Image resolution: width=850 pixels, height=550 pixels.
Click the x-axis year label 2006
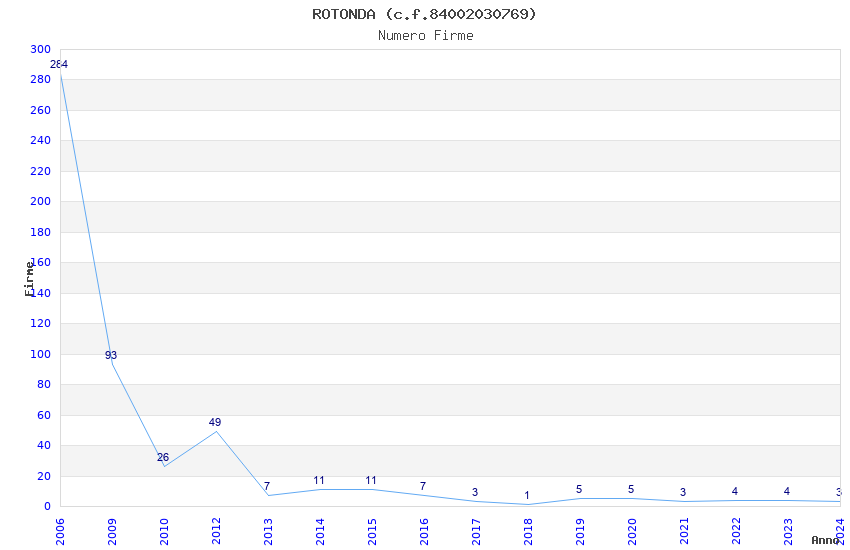pyautogui.click(x=60, y=532)
